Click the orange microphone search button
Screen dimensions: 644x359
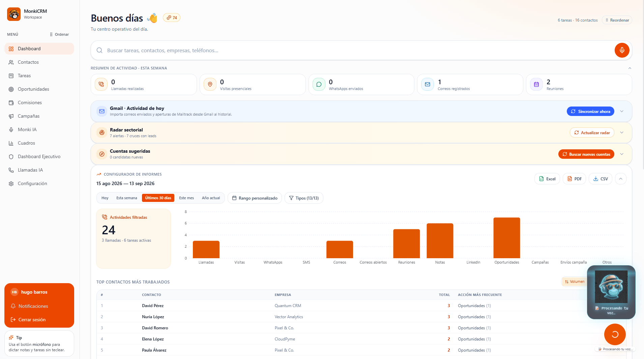tap(622, 50)
